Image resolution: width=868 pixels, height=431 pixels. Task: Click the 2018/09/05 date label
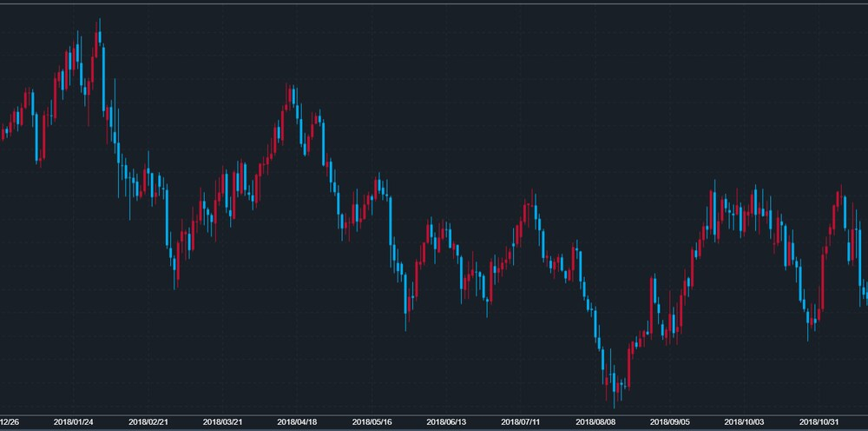(x=670, y=421)
